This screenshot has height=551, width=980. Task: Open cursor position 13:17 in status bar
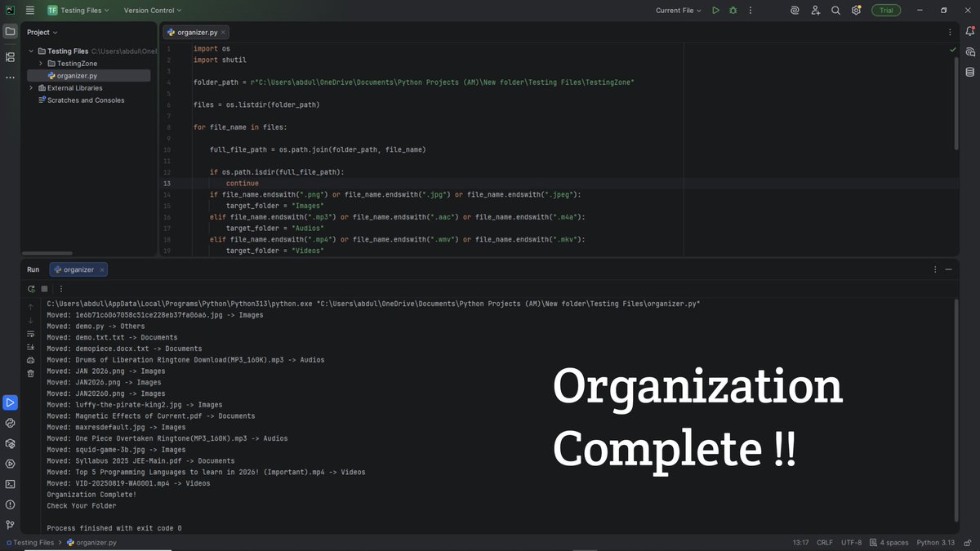click(800, 542)
